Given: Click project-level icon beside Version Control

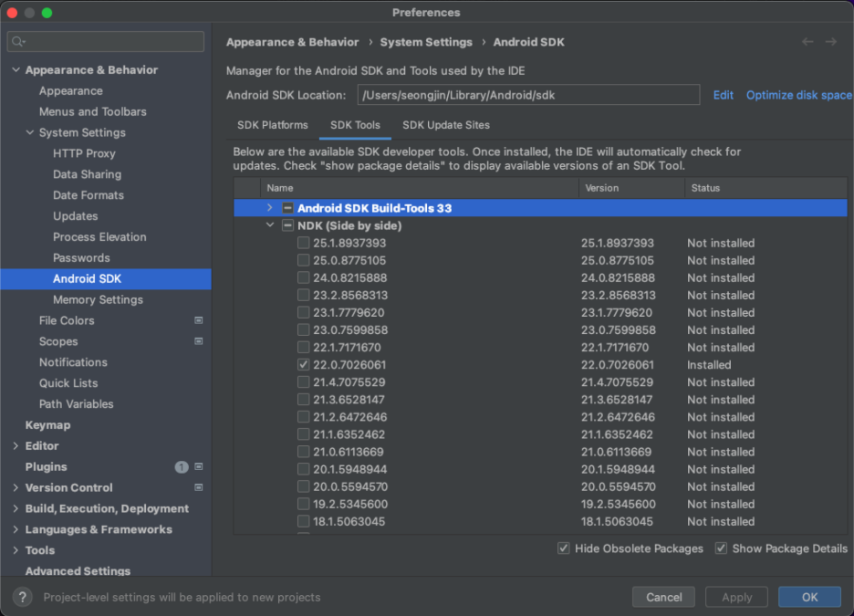Looking at the screenshot, I should click(199, 487).
